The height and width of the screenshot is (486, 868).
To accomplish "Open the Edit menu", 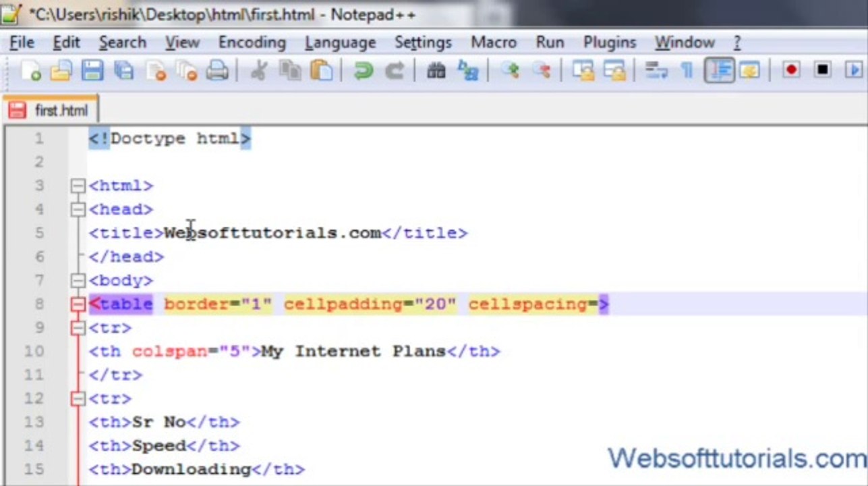I will (x=67, y=43).
